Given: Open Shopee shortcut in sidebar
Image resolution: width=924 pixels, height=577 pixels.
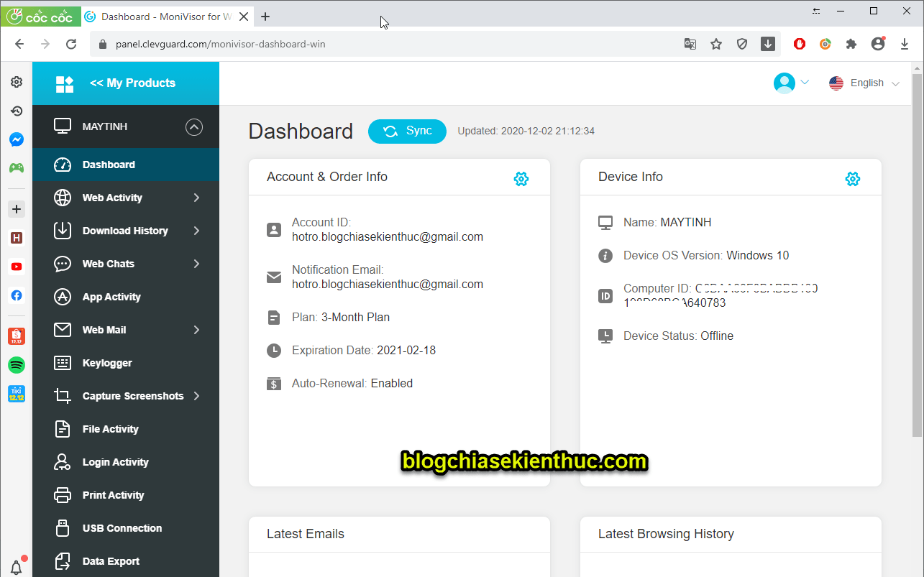Looking at the screenshot, I should coord(17,336).
